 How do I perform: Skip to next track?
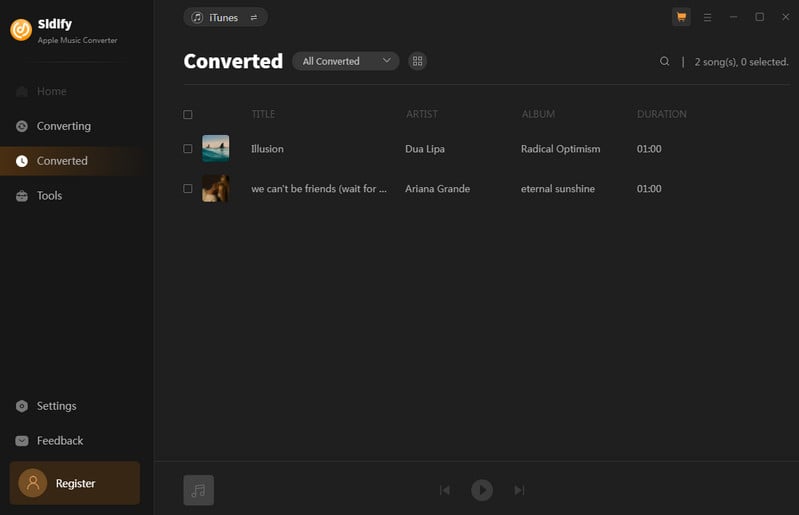click(x=519, y=490)
